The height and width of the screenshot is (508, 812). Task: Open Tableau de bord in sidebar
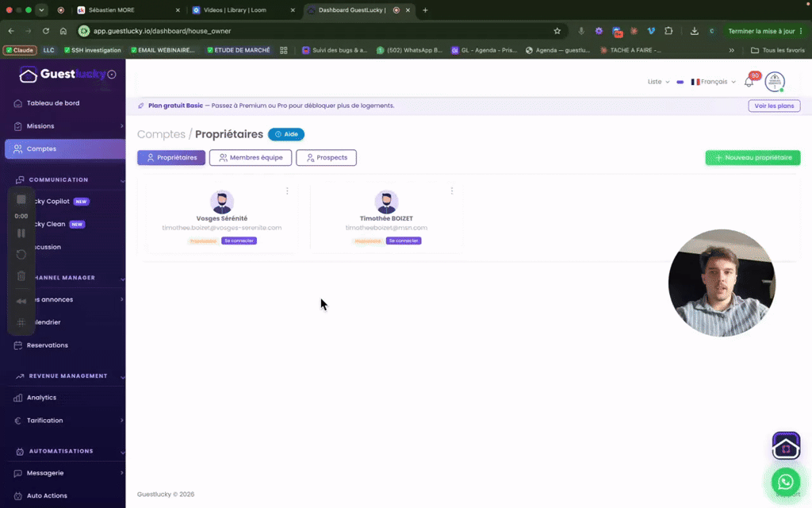pyautogui.click(x=53, y=103)
